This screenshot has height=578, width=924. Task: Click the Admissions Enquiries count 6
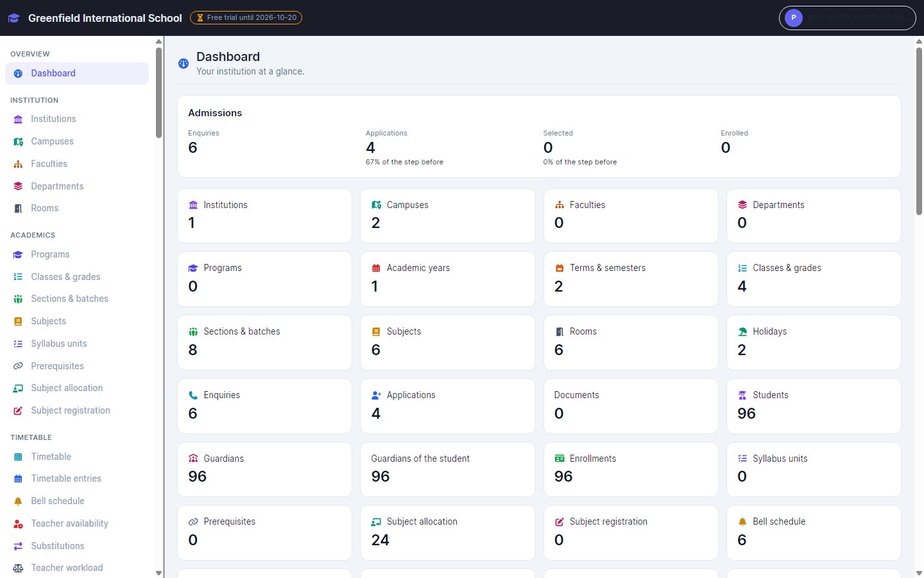193,148
